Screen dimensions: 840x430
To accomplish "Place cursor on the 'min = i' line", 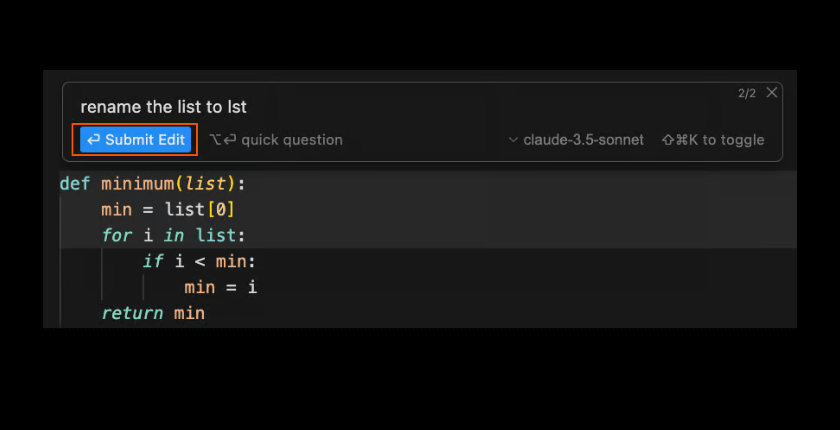I will [x=220, y=288].
